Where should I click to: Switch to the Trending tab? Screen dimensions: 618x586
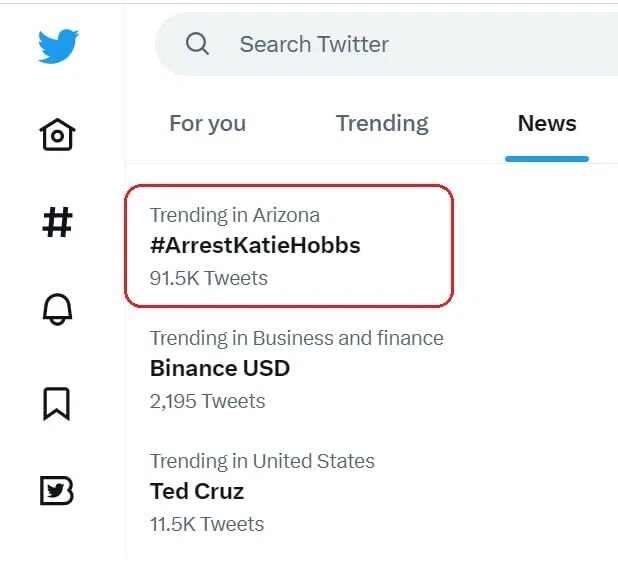coord(382,123)
